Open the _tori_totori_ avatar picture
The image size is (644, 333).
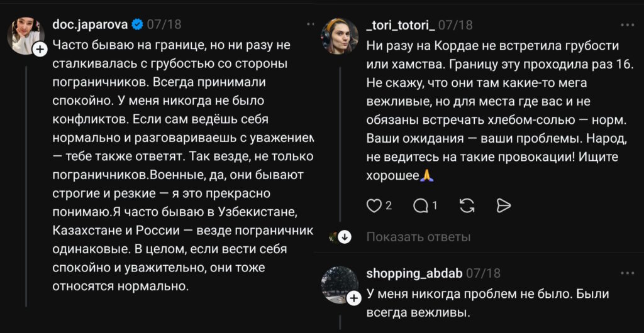coord(340,36)
